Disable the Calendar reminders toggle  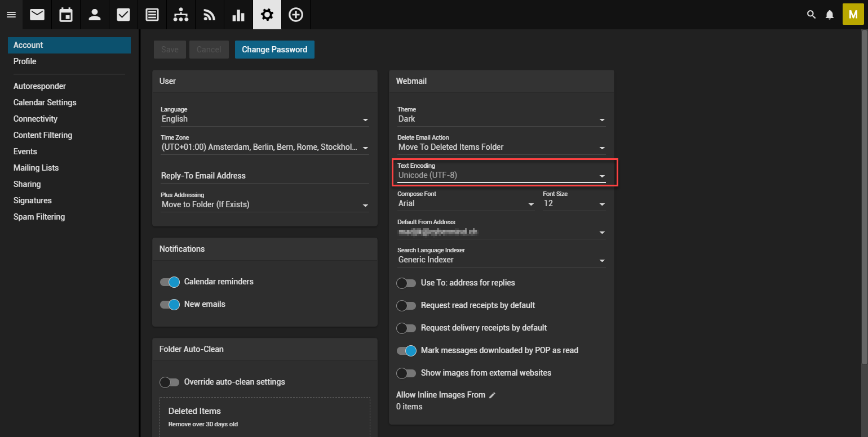point(170,282)
